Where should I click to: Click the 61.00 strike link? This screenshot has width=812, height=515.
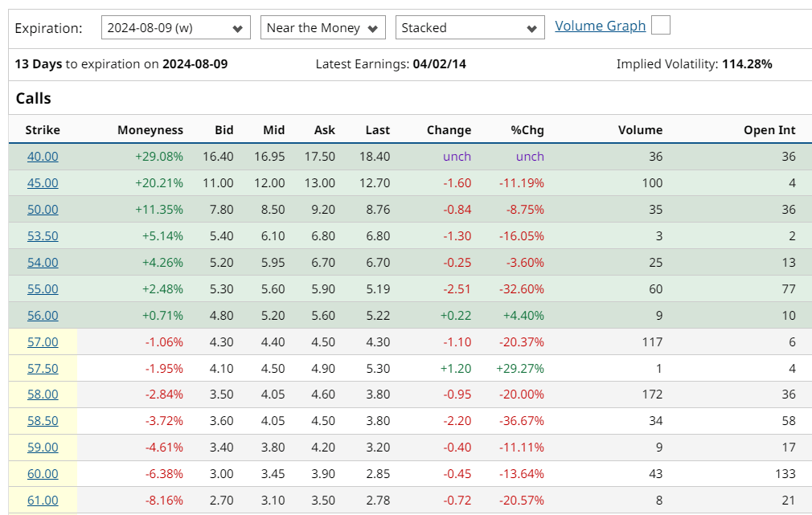[42, 500]
